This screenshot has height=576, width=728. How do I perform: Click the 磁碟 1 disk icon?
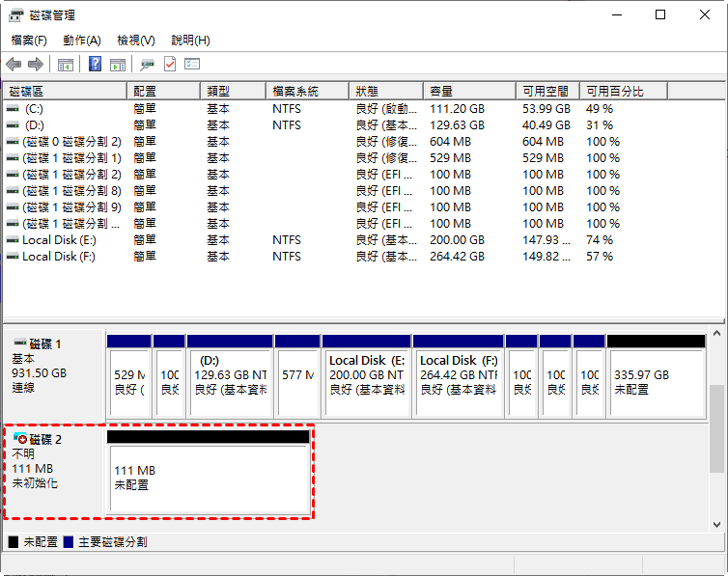coord(20,343)
